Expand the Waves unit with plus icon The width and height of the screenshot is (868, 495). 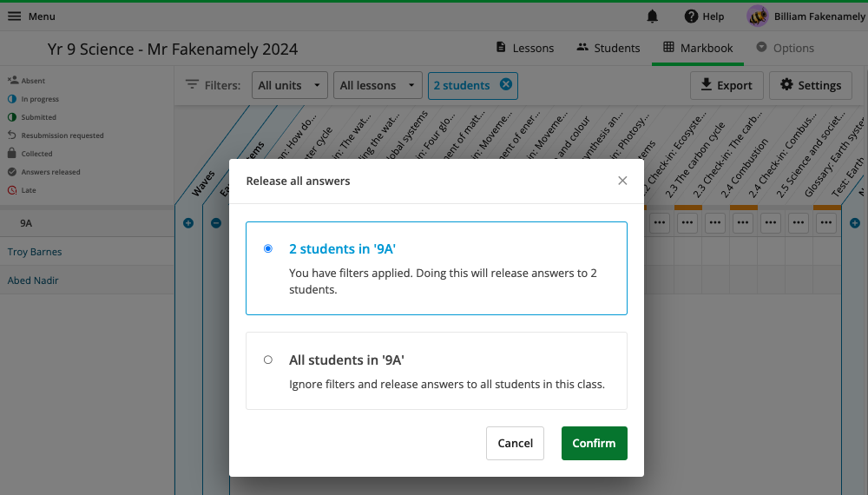[188, 223]
